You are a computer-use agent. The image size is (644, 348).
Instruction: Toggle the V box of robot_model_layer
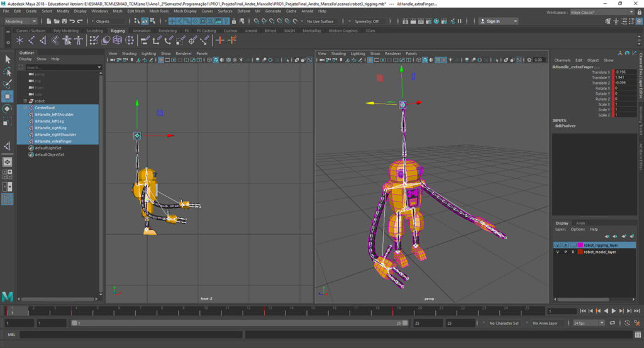coord(557,252)
